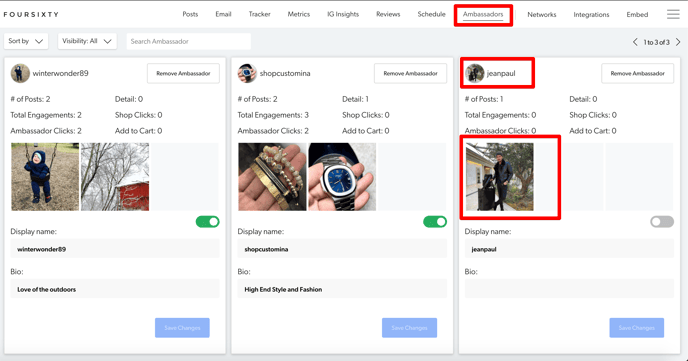Image resolution: width=688 pixels, height=361 pixels.
Task: Open red barn snowy photo
Action: coord(115,177)
